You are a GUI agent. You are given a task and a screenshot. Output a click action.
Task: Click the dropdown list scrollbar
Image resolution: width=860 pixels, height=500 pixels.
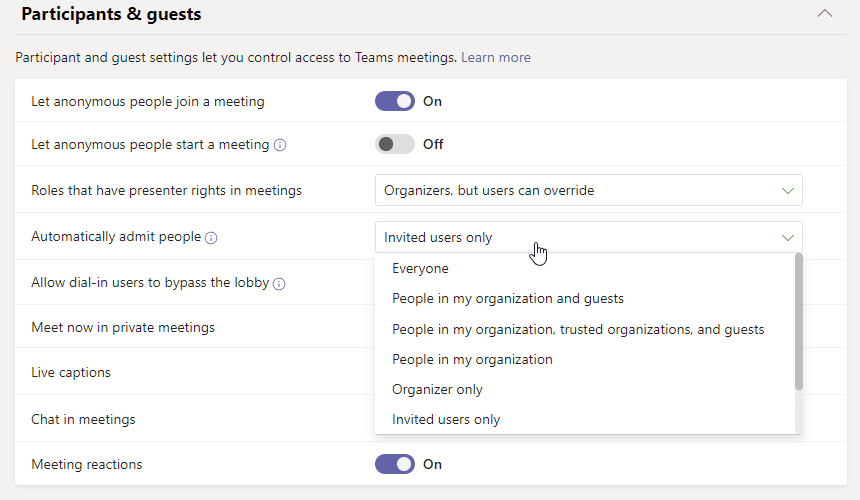point(798,322)
